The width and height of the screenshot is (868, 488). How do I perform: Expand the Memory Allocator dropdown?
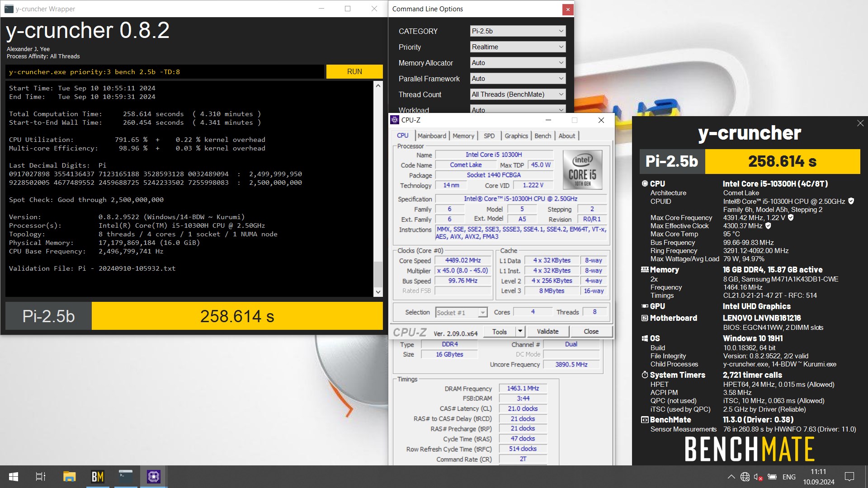tap(518, 63)
